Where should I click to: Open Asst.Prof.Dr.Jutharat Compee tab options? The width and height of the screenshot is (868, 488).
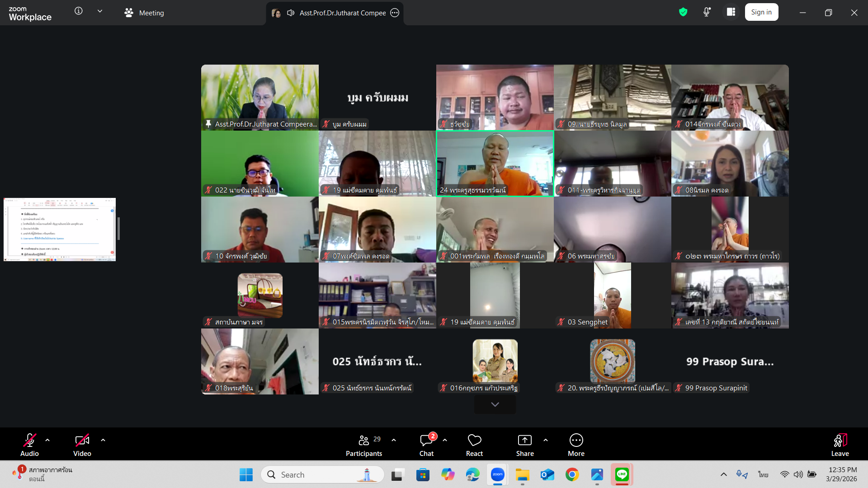(395, 13)
